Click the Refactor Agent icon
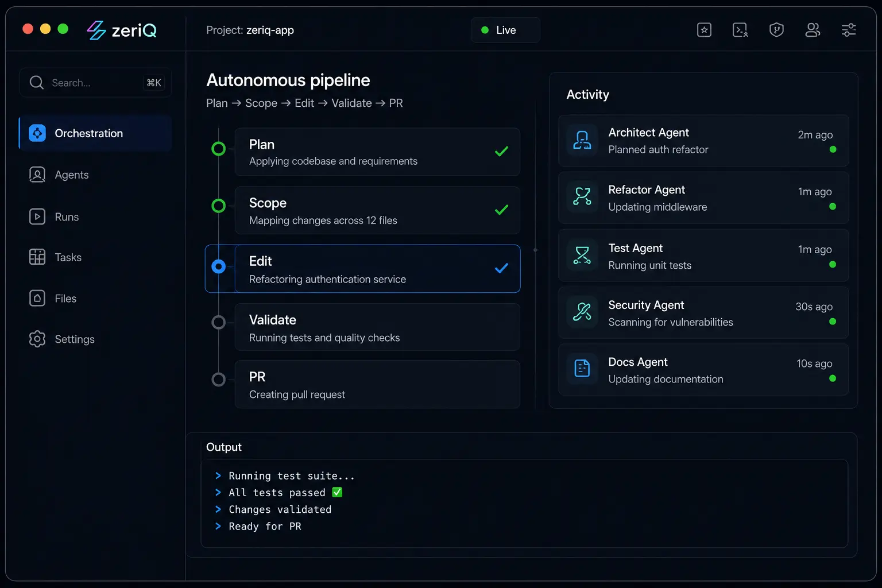882x588 pixels. pos(582,196)
